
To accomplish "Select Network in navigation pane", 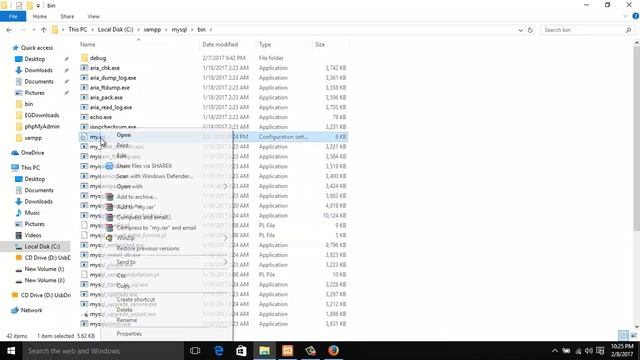I will coord(31,310).
